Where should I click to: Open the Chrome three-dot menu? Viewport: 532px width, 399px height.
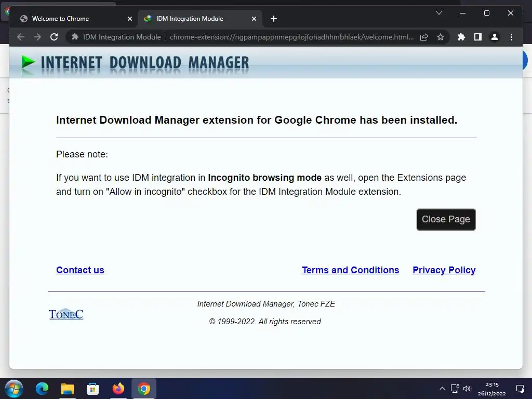coord(511,37)
